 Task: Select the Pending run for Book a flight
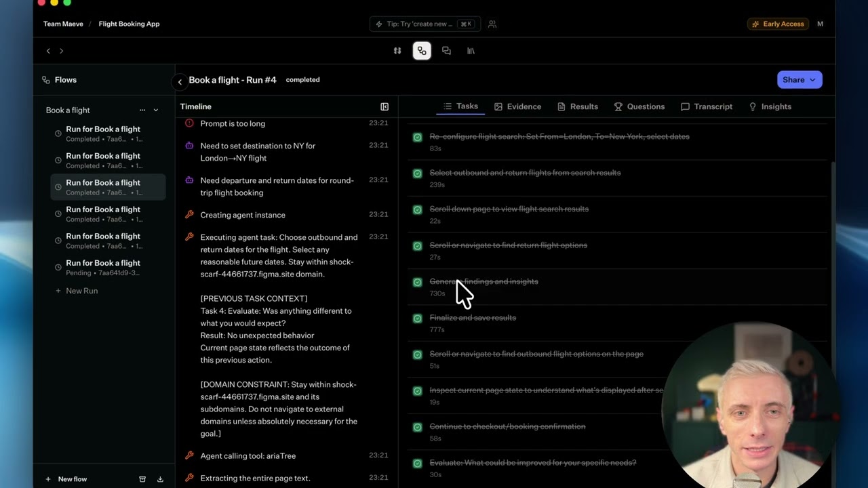[108, 268]
